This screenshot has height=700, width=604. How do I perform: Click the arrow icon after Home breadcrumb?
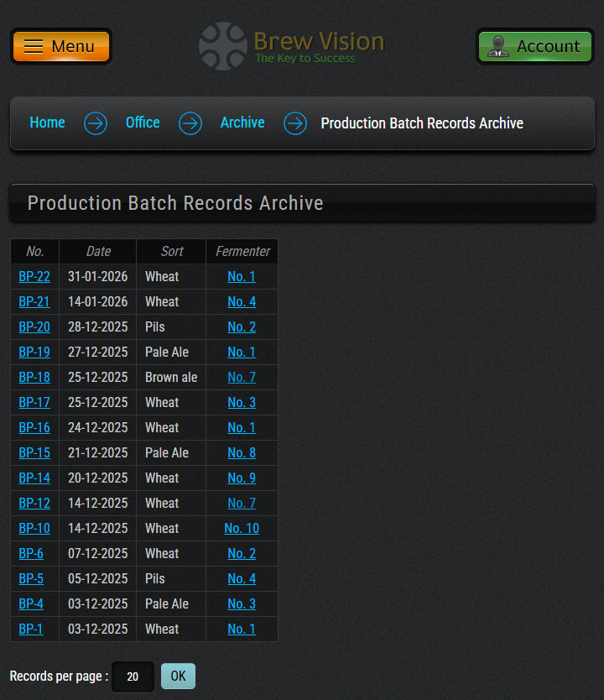click(96, 123)
